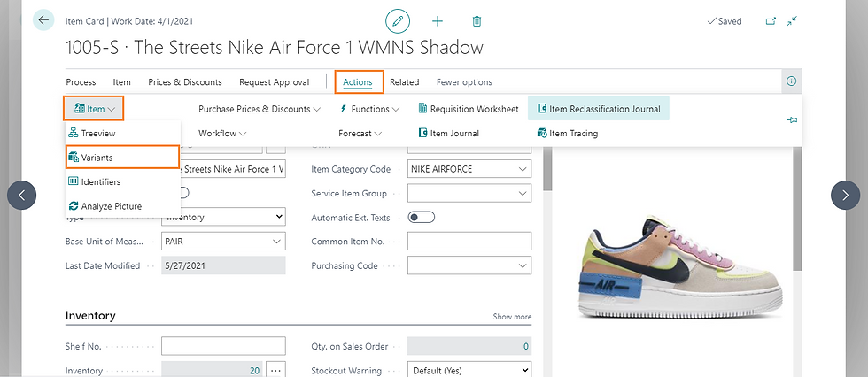
Task: Choose Analyze Picture option
Action: (122, 206)
